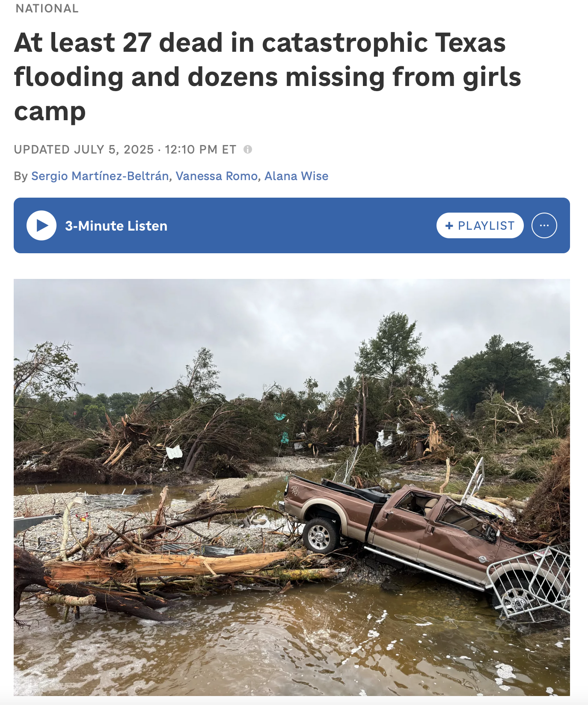Click the 3-Minute Listen label
Viewport: 588px width, 705px height.
tap(116, 225)
